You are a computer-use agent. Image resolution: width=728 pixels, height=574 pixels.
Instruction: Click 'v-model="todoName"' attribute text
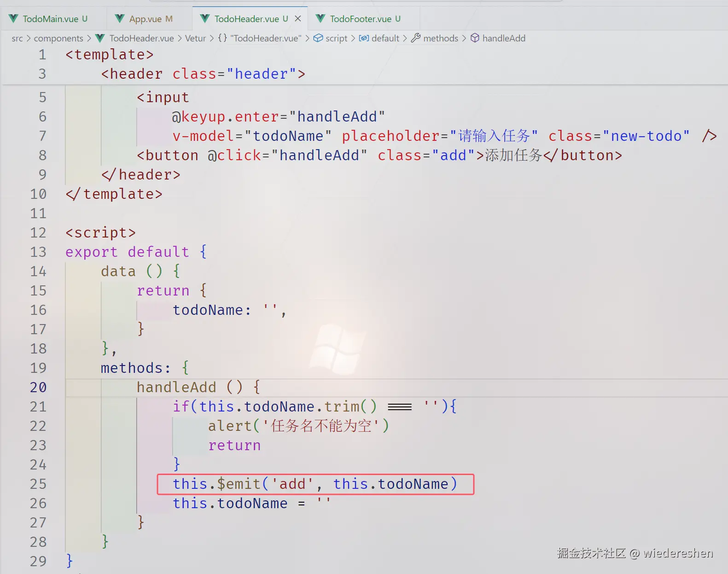(x=252, y=136)
